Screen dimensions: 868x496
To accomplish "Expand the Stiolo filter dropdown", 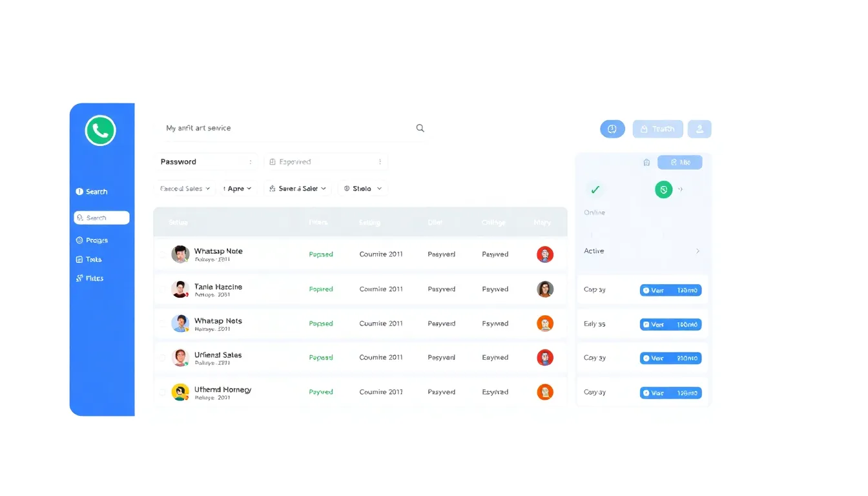I will [x=362, y=189].
